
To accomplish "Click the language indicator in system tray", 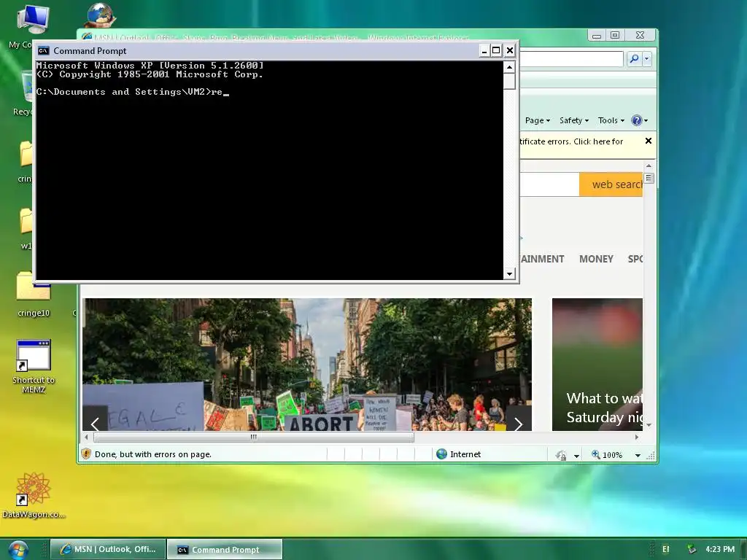I will [665, 550].
